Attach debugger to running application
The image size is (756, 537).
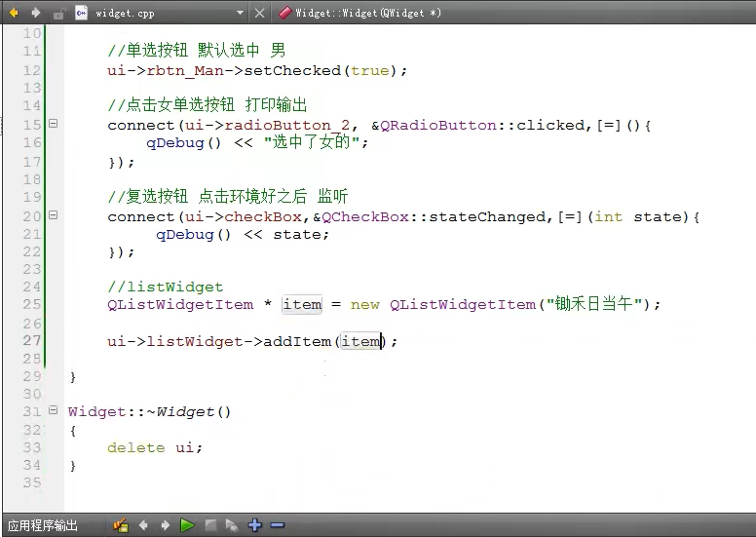click(232, 525)
